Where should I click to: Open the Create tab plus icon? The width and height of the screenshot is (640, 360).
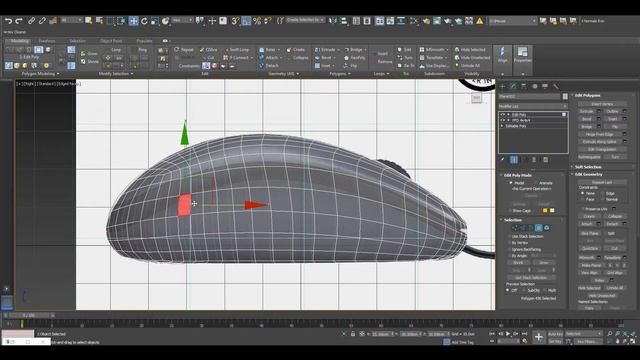pyautogui.click(x=502, y=86)
